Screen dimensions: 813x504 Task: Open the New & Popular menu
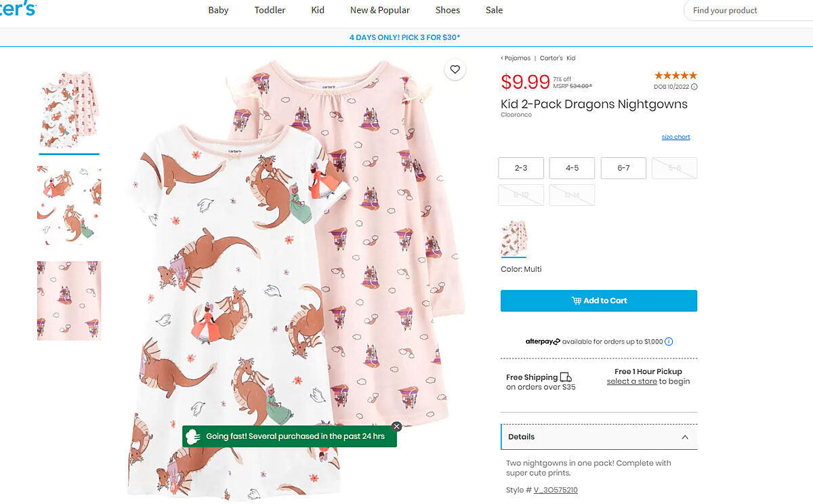[379, 10]
